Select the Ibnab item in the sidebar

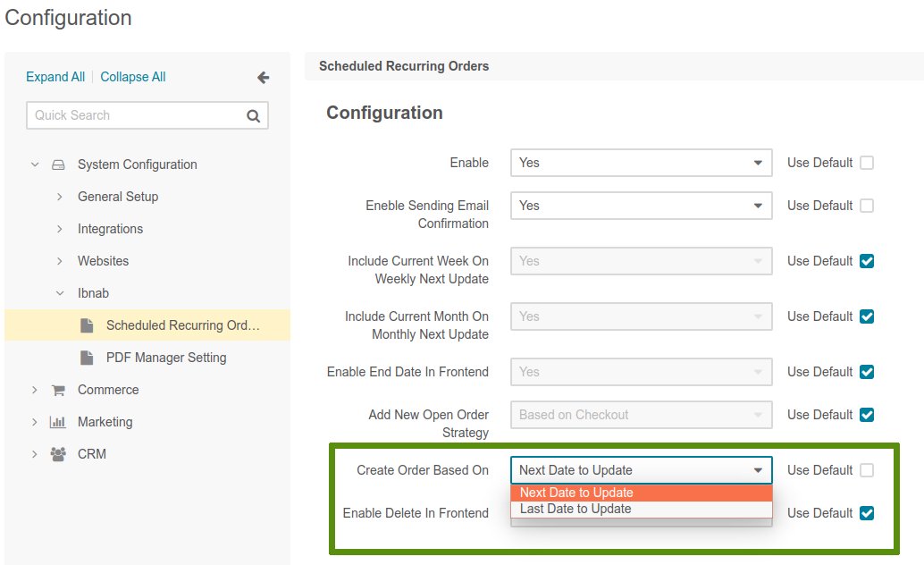92,292
